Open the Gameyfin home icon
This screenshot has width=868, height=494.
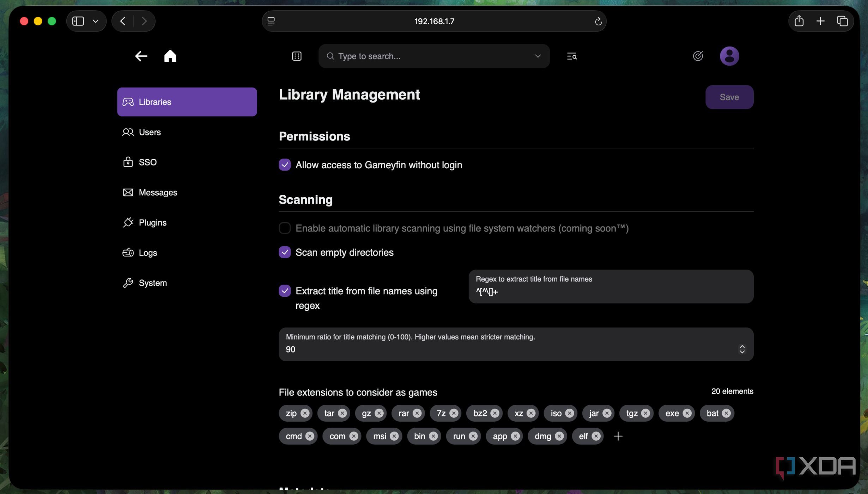click(x=170, y=56)
